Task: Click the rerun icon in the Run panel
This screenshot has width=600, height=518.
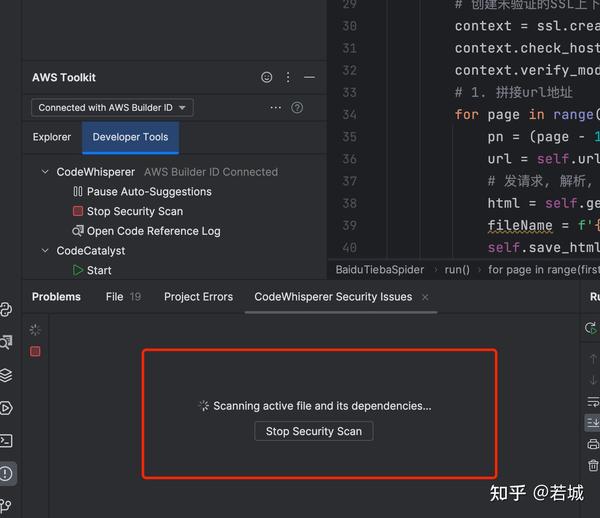Action: pos(591,328)
